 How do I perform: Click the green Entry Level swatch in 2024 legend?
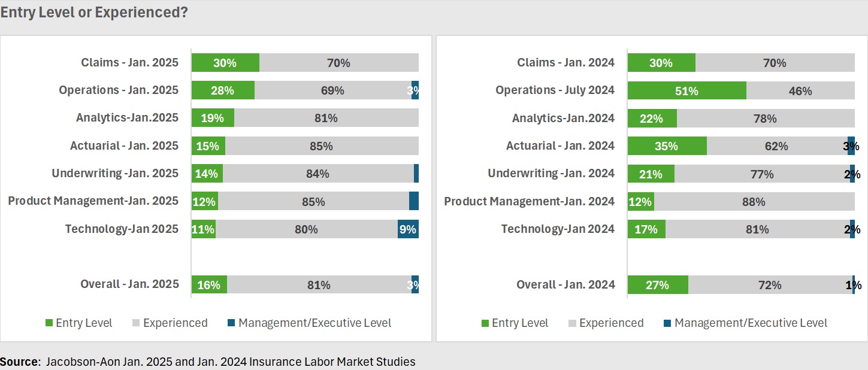485,323
